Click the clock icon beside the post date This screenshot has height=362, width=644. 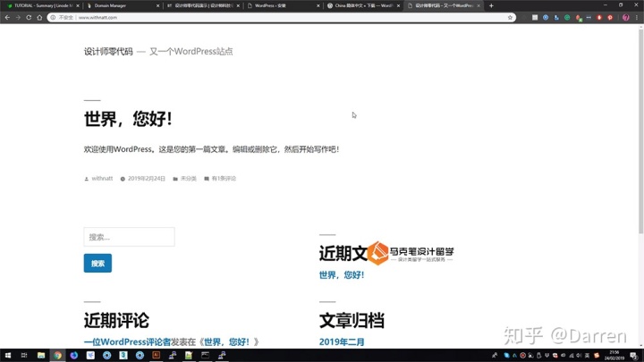[123, 179]
